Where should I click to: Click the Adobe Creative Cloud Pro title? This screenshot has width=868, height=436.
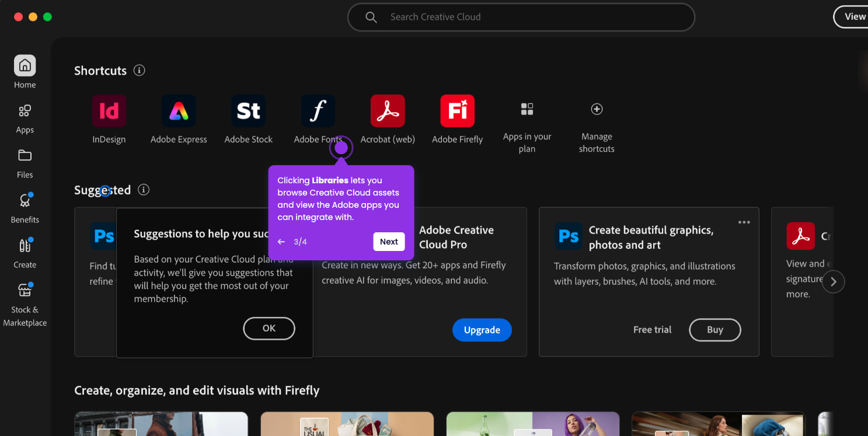click(x=456, y=238)
